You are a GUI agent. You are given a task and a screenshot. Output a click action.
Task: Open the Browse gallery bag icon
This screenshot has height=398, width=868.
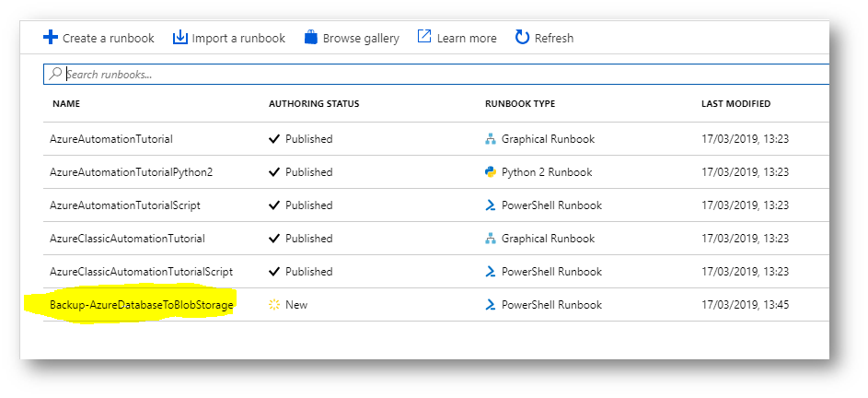(x=311, y=38)
